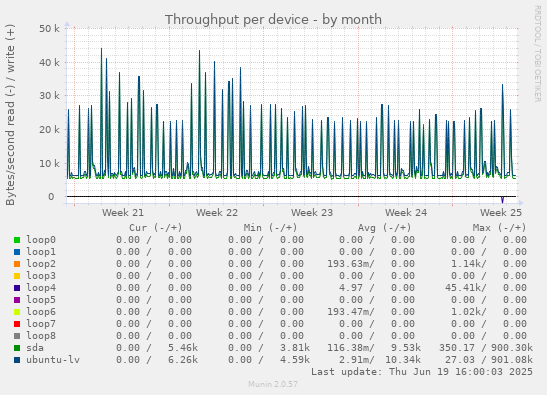Click the sda max read value 350.17

(457, 348)
